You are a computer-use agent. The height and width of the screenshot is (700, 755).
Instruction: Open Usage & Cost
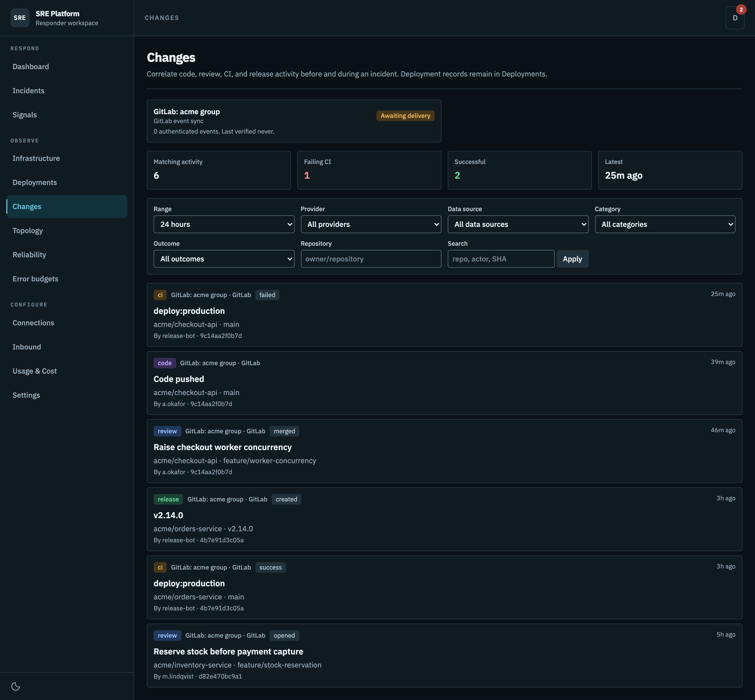67,371
